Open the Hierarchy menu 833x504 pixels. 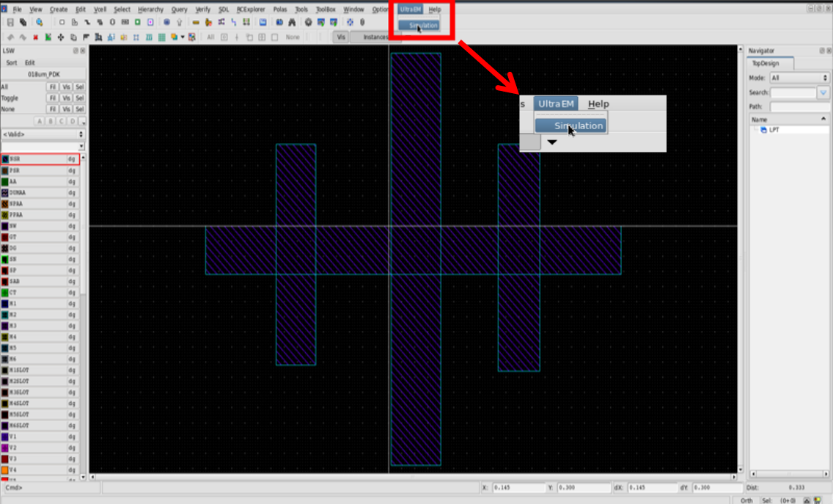(x=150, y=9)
